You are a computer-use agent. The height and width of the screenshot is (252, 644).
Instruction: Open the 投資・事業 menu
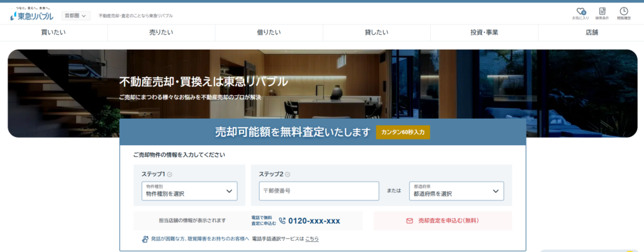point(484,33)
